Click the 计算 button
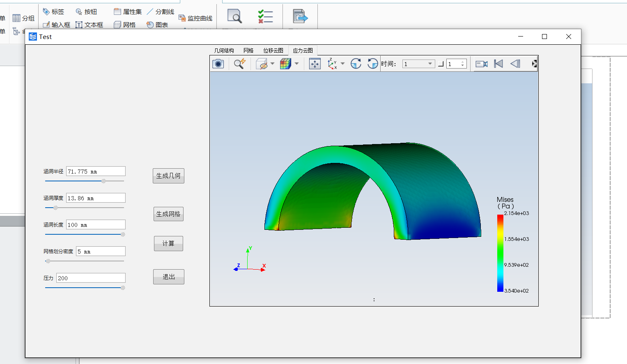This screenshot has height=364, width=627. (x=168, y=243)
